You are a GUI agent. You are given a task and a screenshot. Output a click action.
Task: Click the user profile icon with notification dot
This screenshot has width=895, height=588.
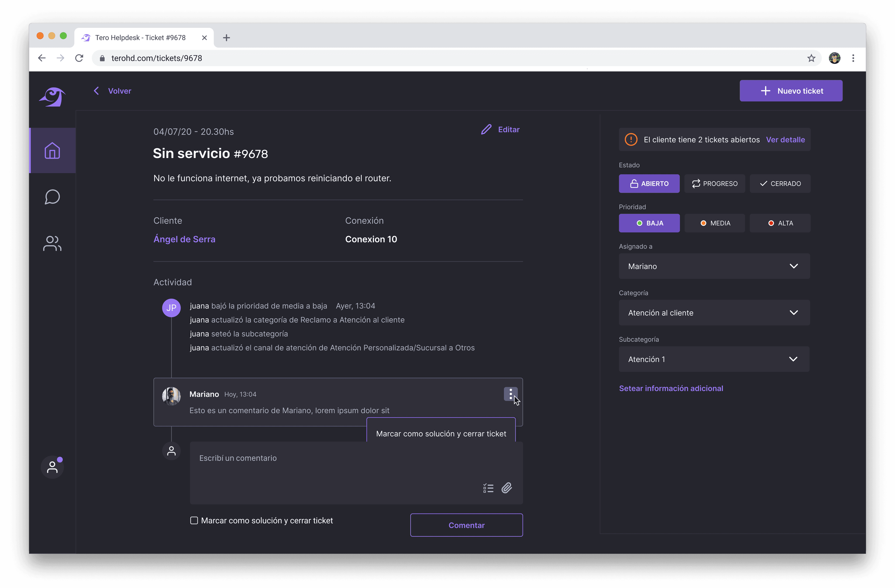(x=52, y=467)
